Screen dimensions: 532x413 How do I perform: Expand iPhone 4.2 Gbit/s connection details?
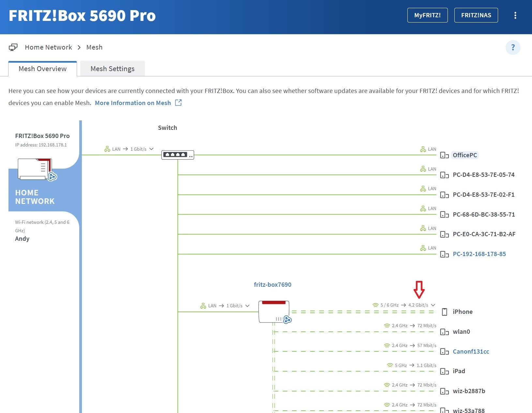433,305
